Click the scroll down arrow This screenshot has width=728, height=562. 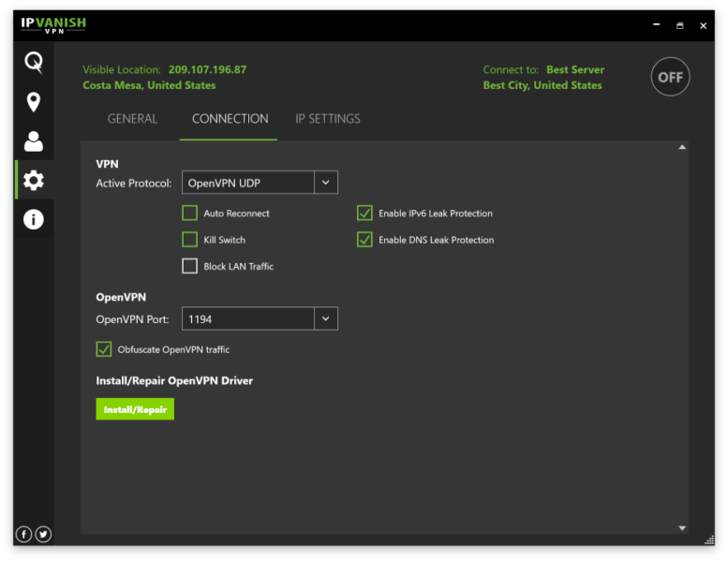[x=682, y=527]
